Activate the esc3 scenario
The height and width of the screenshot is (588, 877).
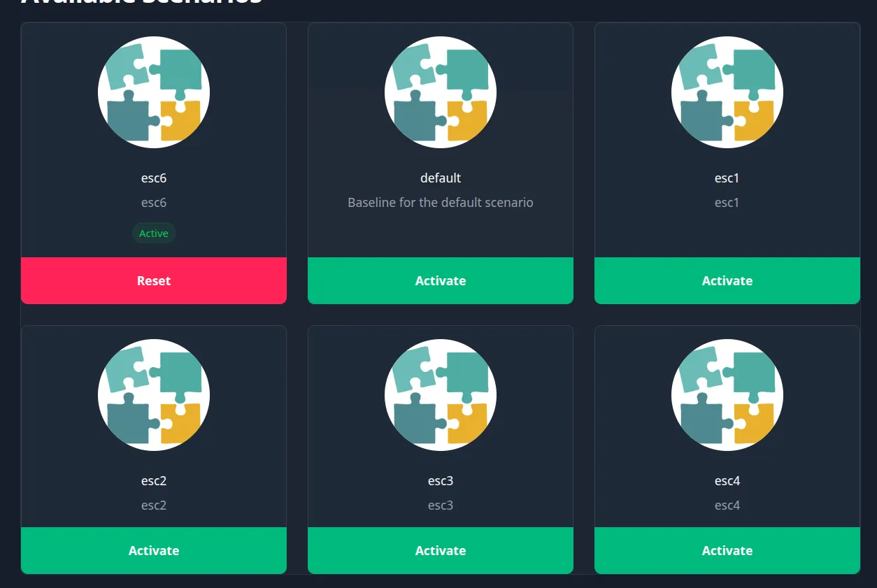pos(441,550)
